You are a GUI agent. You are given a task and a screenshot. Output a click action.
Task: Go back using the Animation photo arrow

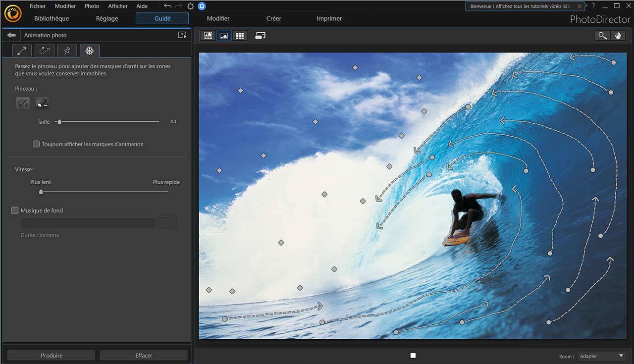click(x=11, y=35)
